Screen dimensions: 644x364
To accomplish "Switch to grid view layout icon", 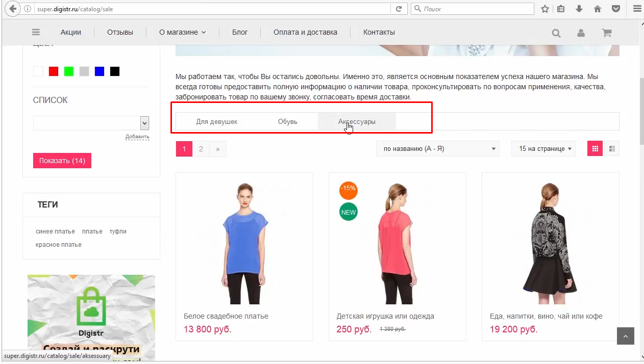I will coord(595,149).
